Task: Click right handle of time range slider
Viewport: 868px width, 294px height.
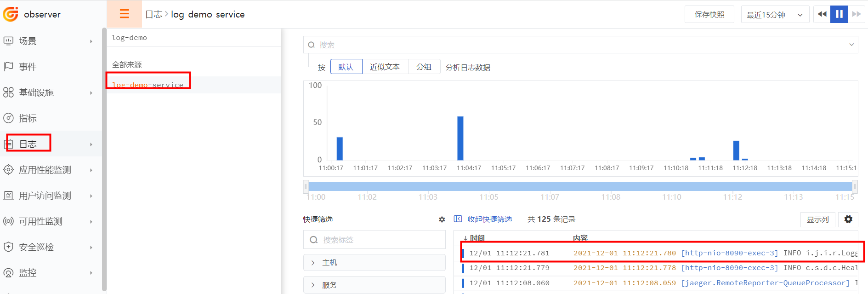Action: coord(855,186)
